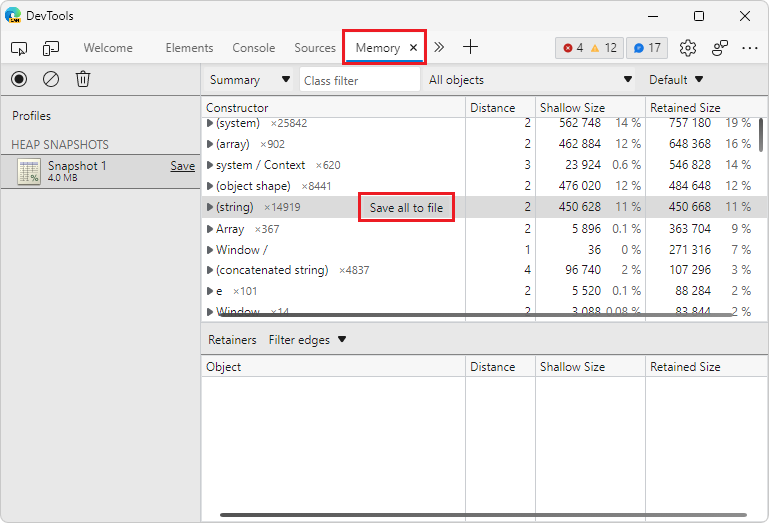The height and width of the screenshot is (523, 769).
Task: Click Retainers pane Distance header
Action: coord(500,366)
